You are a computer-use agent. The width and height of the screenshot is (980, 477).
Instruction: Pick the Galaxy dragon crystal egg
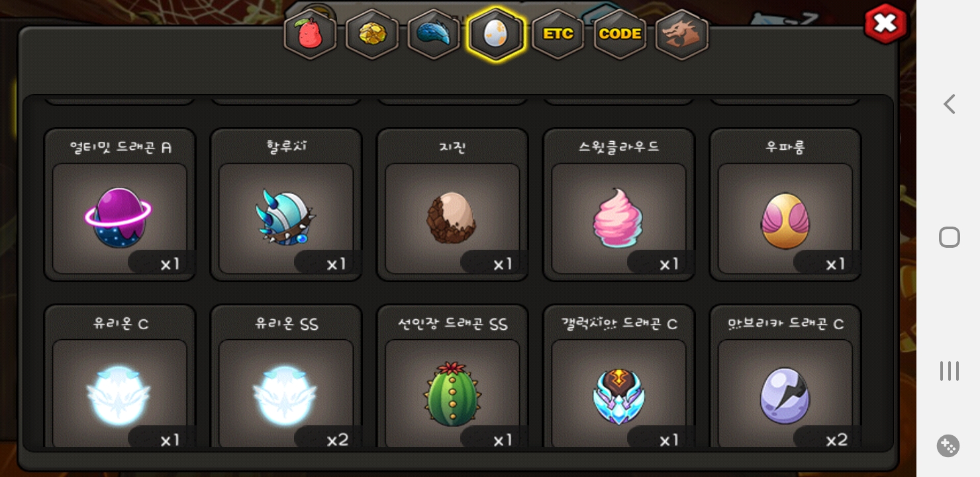(619, 376)
